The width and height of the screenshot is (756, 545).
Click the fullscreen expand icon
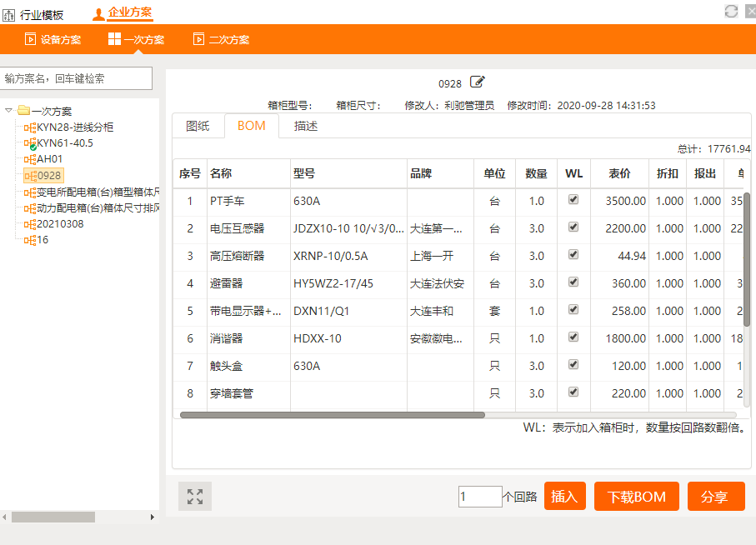(195, 497)
